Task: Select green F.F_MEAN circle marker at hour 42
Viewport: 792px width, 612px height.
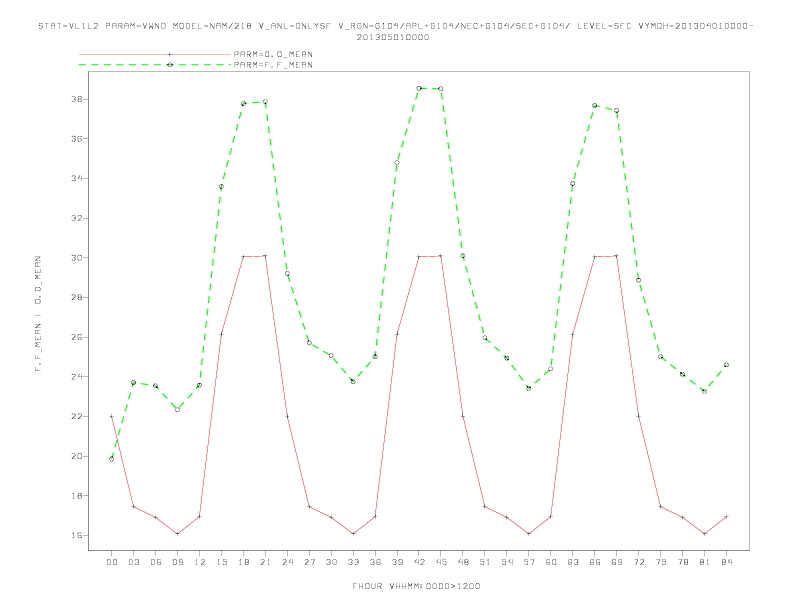Action: point(419,88)
